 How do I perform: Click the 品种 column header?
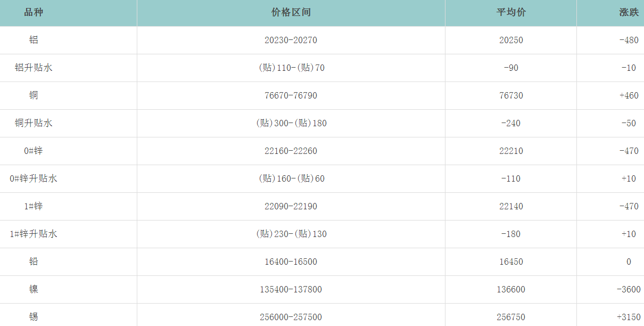coord(34,12)
